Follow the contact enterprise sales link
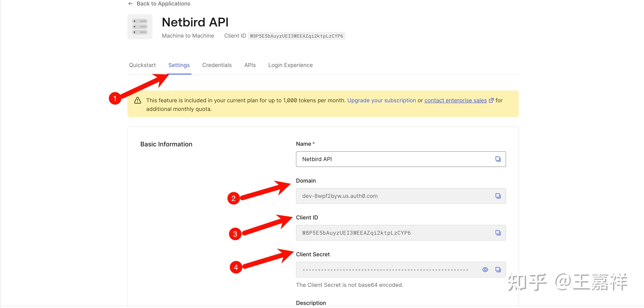This screenshot has width=644, height=308. click(455, 100)
